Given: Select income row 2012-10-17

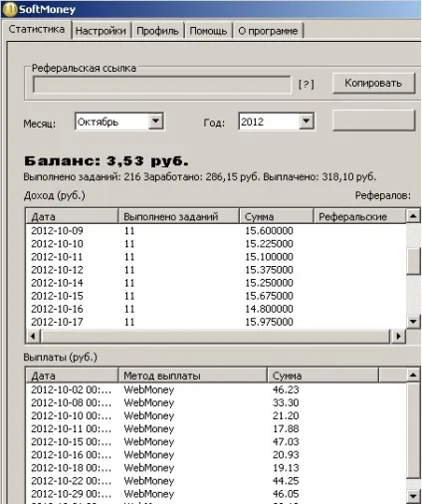Looking at the screenshot, I should point(216,322).
